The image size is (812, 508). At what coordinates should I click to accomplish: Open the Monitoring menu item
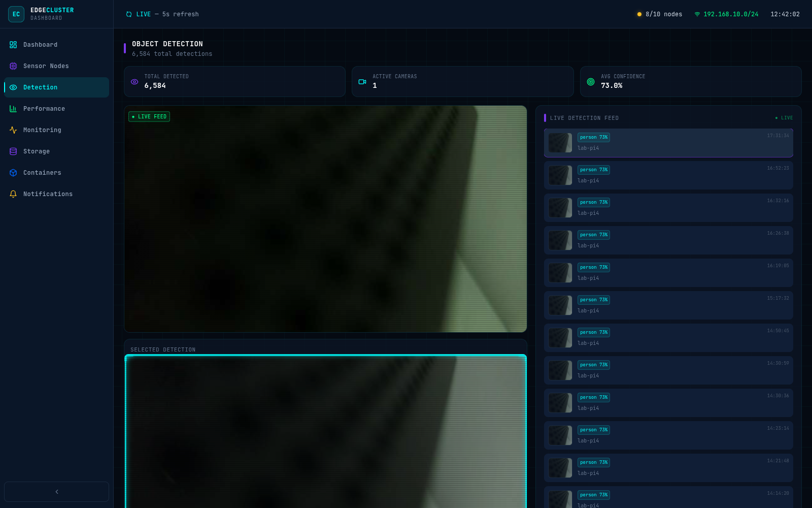(56, 130)
